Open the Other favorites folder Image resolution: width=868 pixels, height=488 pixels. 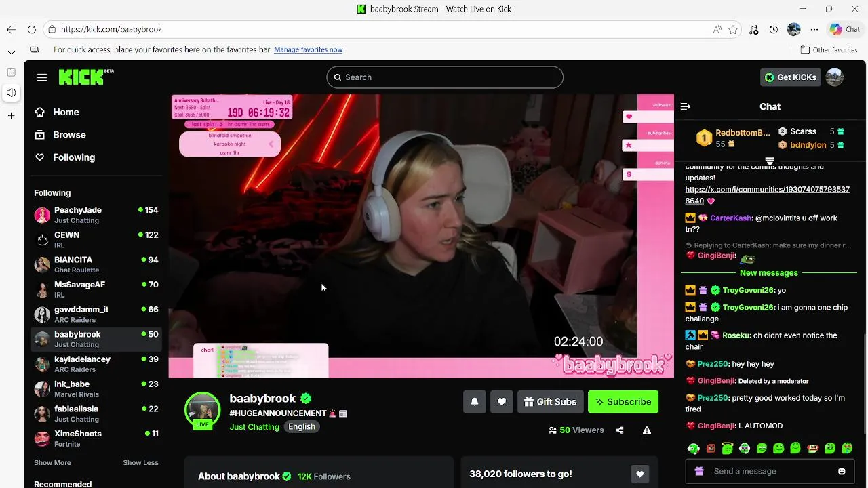pos(829,49)
